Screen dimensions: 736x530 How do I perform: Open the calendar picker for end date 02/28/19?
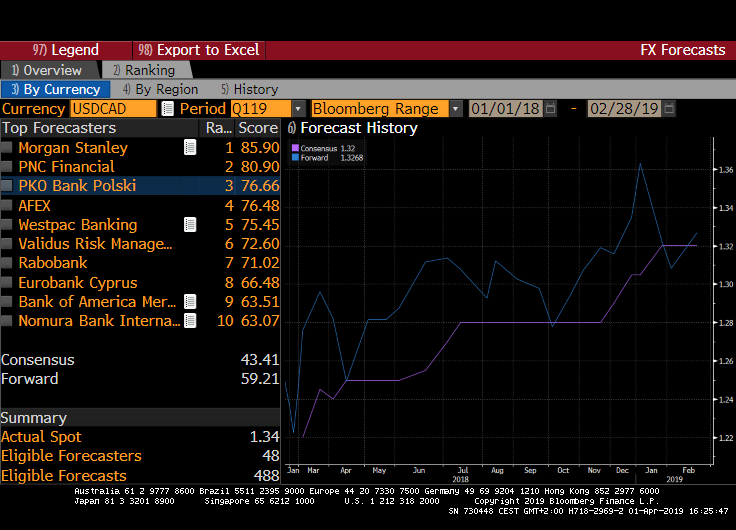[x=668, y=109]
